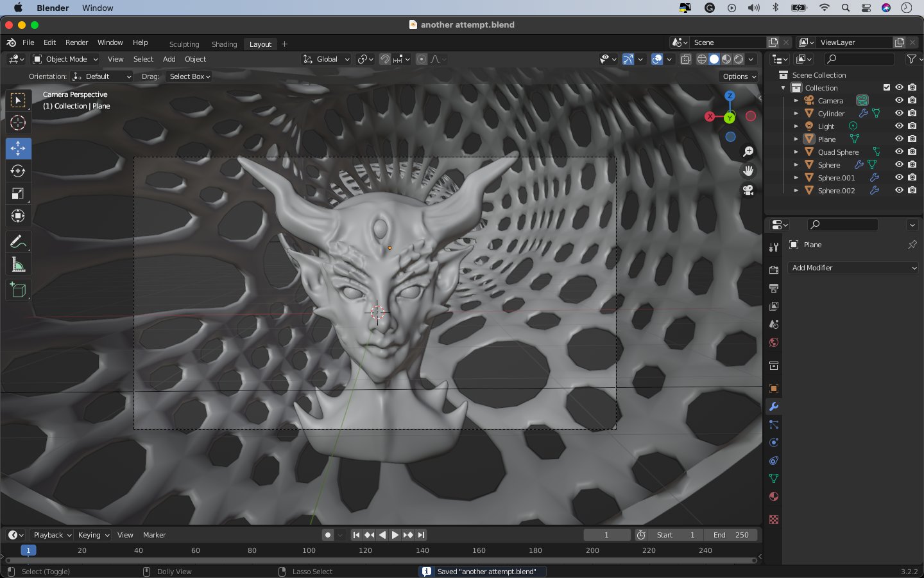Switch to the Sculpting workspace tab
Image resolution: width=924 pixels, height=578 pixels.
[x=184, y=44]
